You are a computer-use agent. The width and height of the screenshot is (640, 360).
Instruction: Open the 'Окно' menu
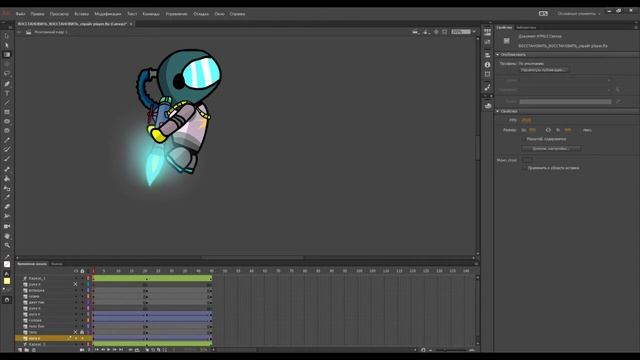[219, 14]
